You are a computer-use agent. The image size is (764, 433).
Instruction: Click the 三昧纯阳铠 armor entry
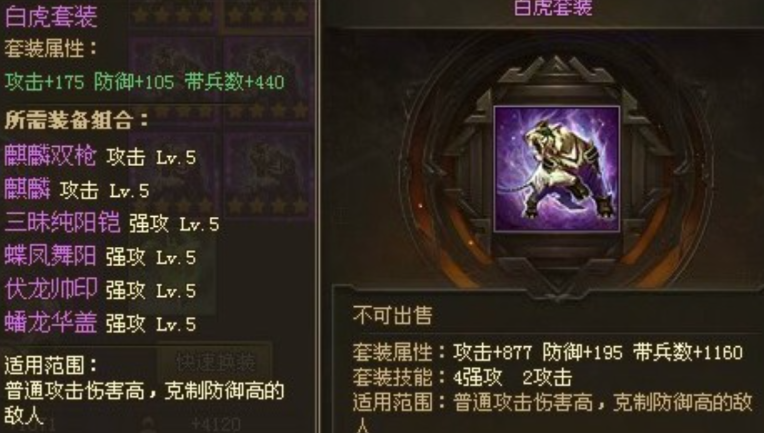pos(62,223)
